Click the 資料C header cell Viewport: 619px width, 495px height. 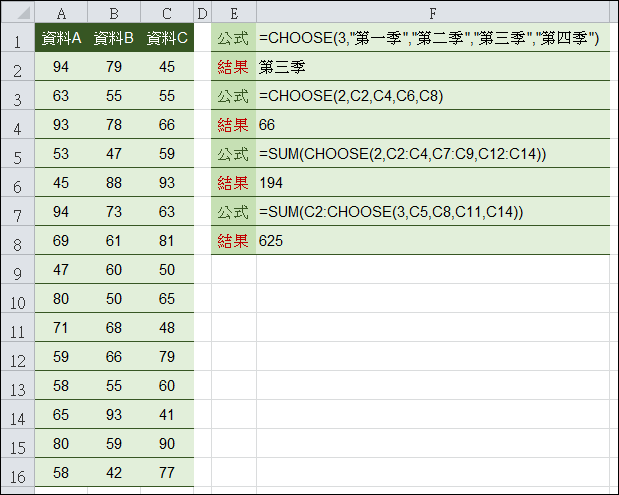pyautogui.click(x=167, y=37)
